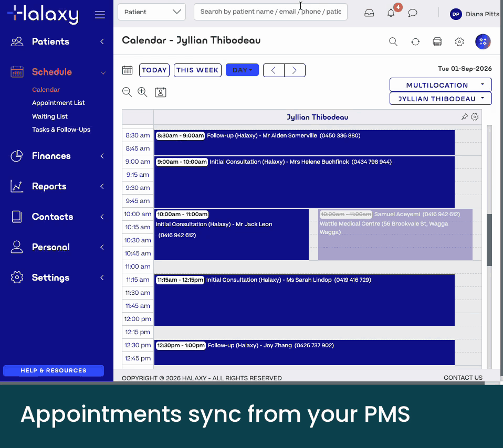Screen dimensions: 503x448
Task: Click the THIS WEEK button
Action: (197, 70)
